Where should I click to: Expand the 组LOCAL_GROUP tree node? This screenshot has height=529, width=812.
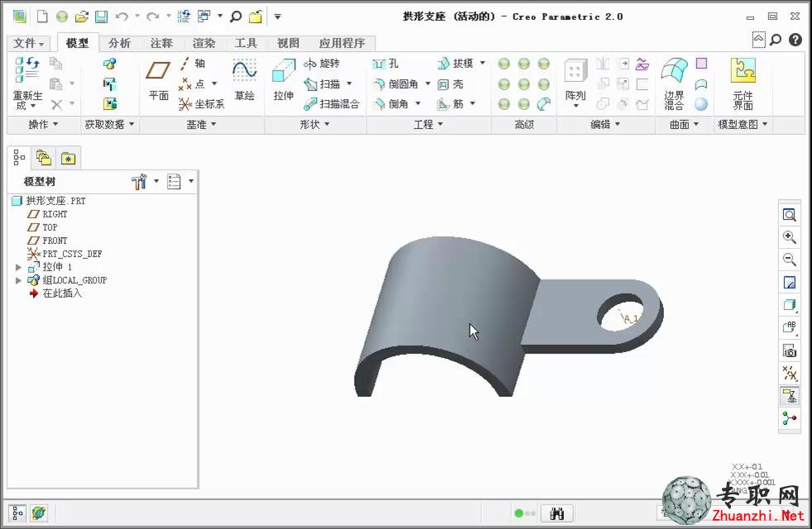(x=18, y=280)
